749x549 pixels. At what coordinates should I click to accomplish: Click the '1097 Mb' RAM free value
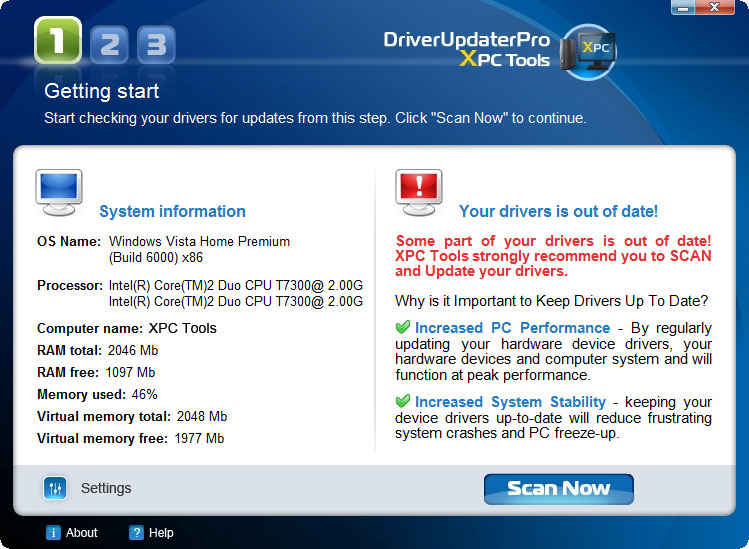tap(130, 372)
